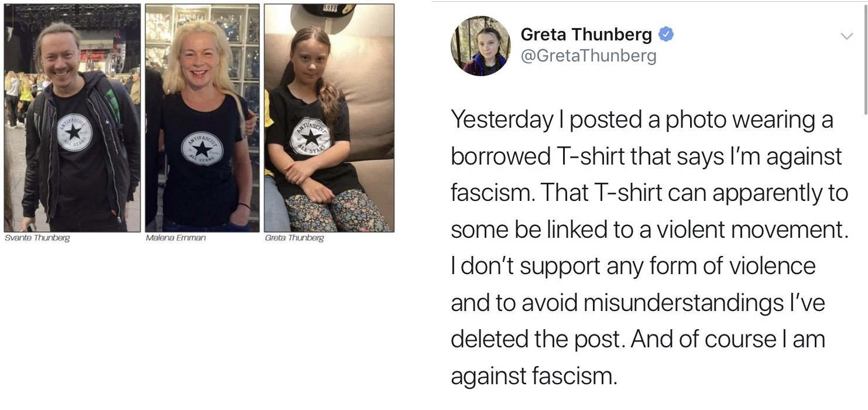Screen dimensions: 868x410
Task: Click the words "against fascism." ending the tweet
Action: [534, 376]
